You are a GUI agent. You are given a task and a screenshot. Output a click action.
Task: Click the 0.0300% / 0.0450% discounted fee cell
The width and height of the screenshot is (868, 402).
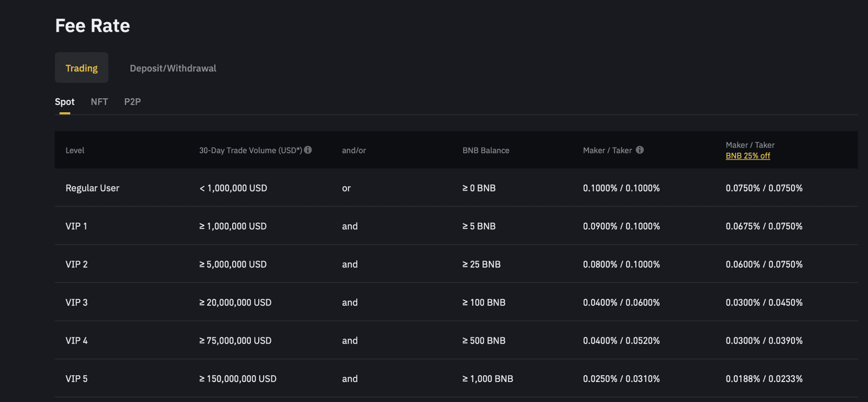pos(764,302)
